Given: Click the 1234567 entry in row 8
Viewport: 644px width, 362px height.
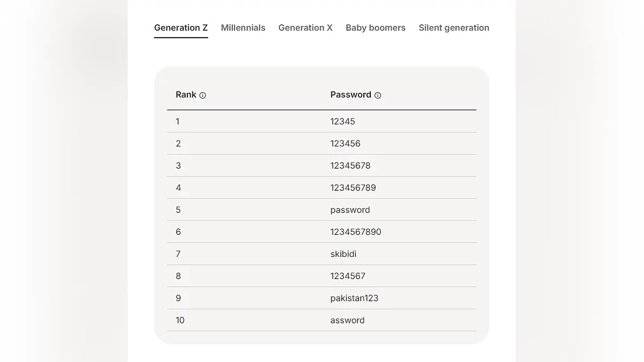Looking at the screenshot, I should (x=348, y=276).
